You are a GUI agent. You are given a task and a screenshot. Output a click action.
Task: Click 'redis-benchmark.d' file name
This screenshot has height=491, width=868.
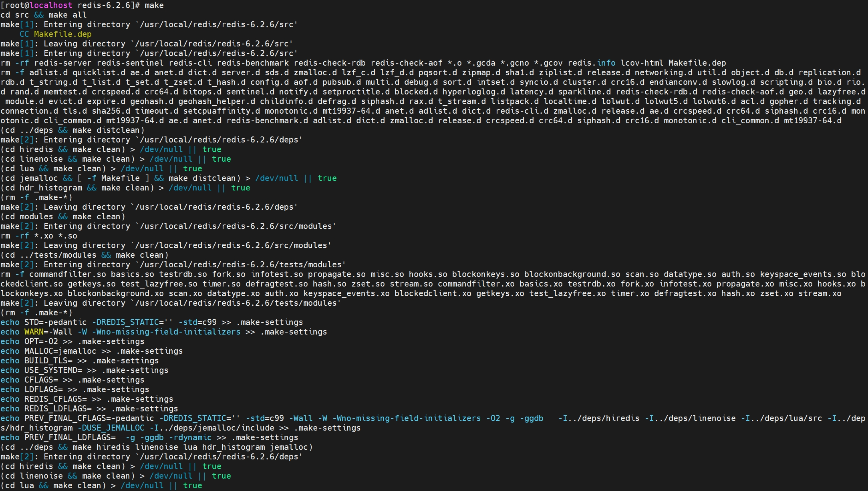coord(267,120)
